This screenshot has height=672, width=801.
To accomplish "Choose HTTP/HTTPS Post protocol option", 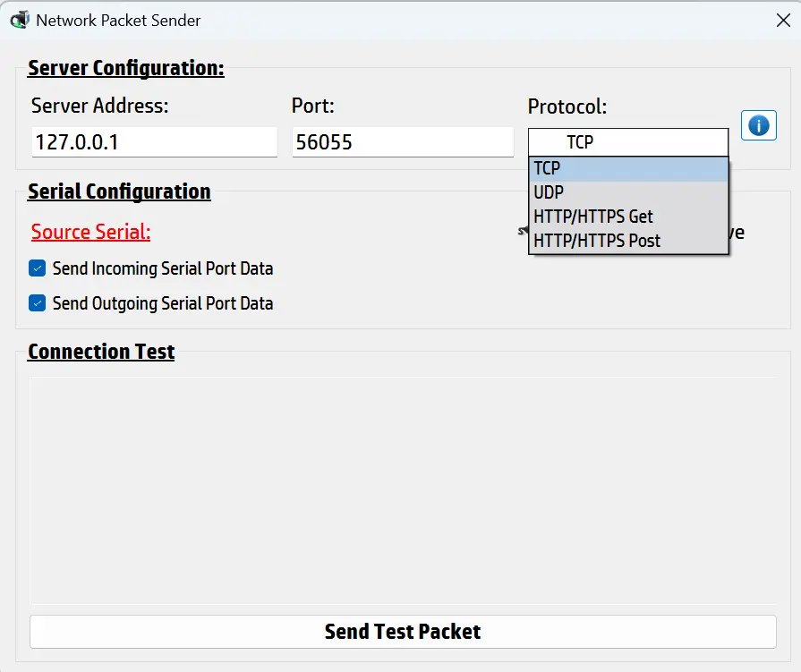I will (x=628, y=241).
